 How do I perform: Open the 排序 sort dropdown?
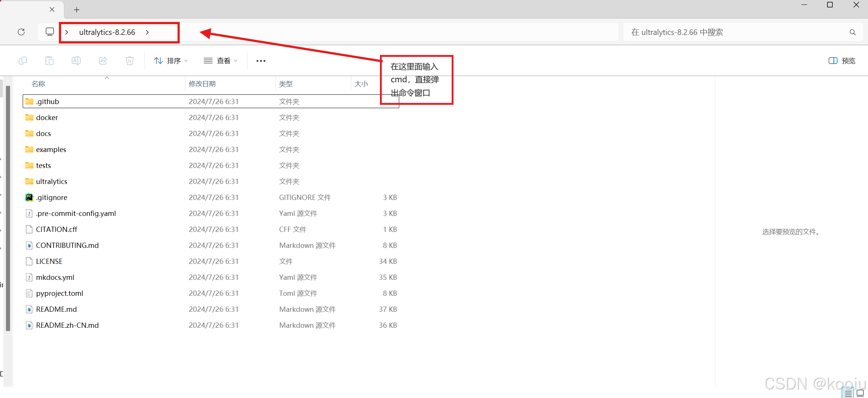pyautogui.click(x=171, y=61)
